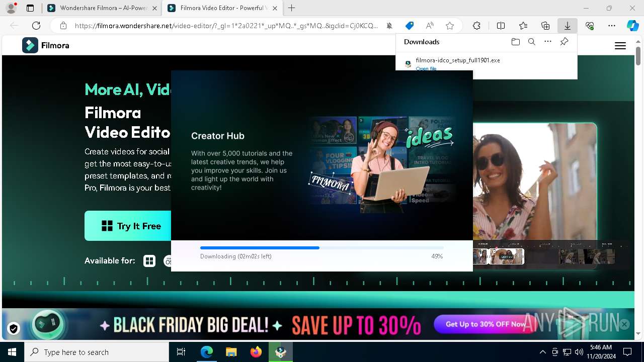Image resolution: width=644 pixels, height=362 pixels.
Task: Open Microsoft Edge from taskbar
Action: click(207, 352)
